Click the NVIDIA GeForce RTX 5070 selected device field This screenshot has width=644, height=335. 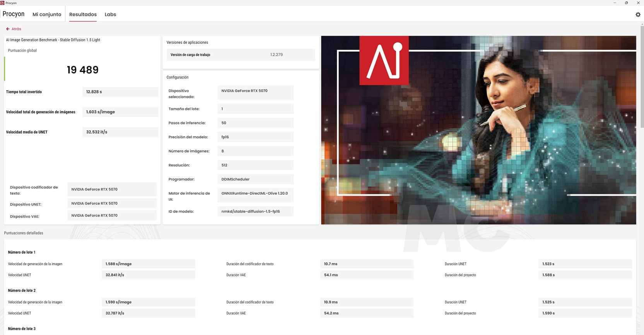(255, 93)
